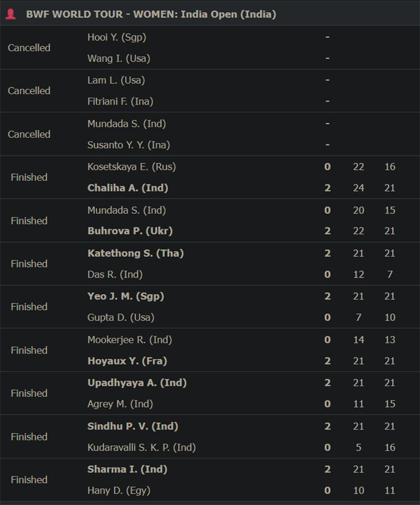Click winner Chaliha A. (Ind)
Screen dimensions: 420x505
click(128, 188)
